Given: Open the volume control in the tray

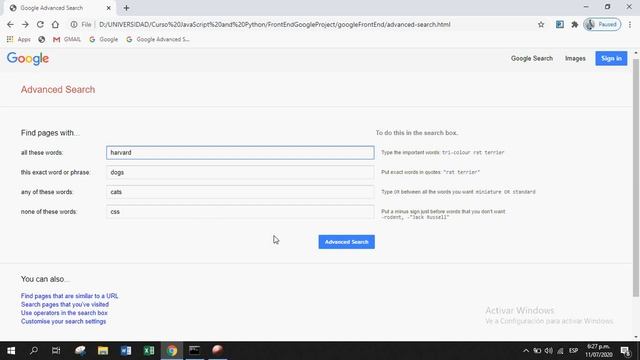Looking at the screenshot, I should coord(549,351).
